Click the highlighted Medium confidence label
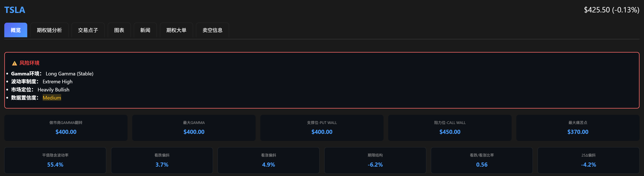This screenshot has width=644, height=176. tap(52, 98)
